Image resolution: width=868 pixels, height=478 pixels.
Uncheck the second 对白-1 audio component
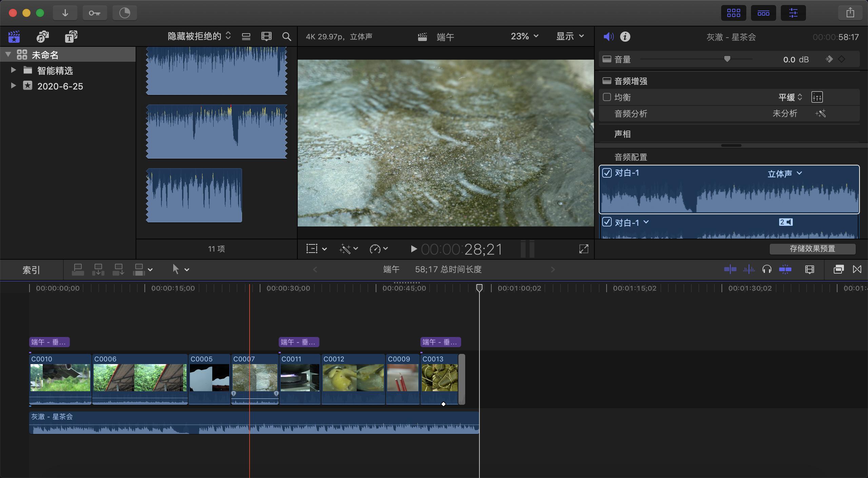(x=607, y=222)
